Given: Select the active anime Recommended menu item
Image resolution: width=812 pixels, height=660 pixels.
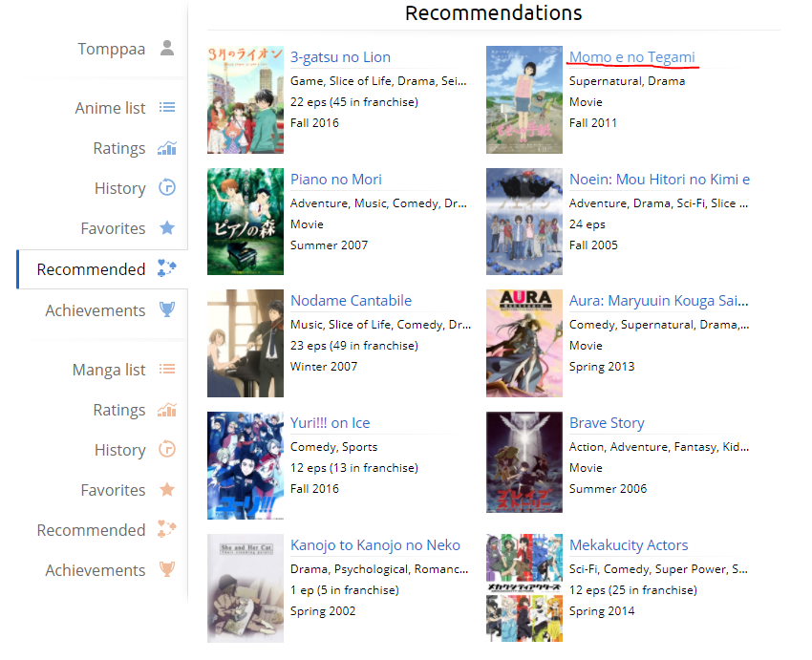Looking at the screenshot, I should (x=102, y=269).
